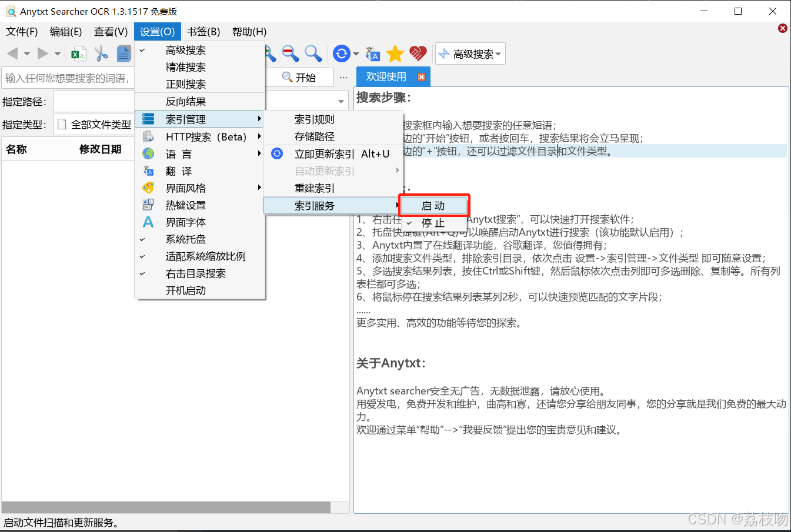Click the back navigation arrow icon

(x=12, y=54)
